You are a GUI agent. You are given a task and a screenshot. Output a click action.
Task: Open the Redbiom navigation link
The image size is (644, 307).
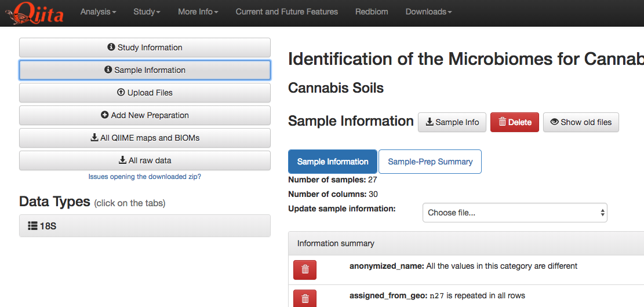coord(372,12)
